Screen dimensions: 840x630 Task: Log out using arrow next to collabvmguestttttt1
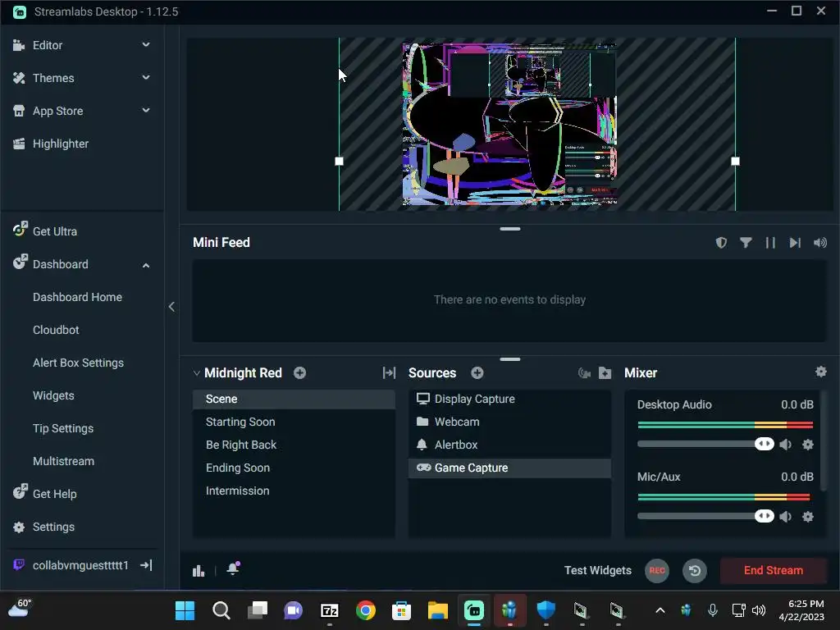(146, 565)
